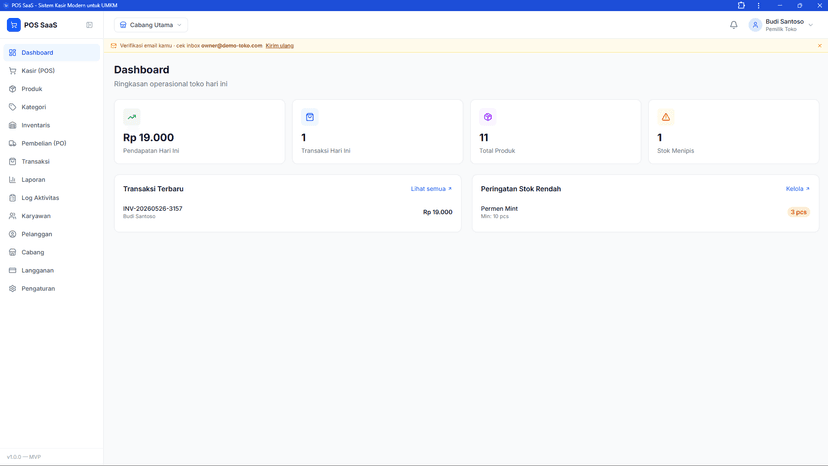Image resolution: width=828 pixels, height=466 pixels.
Task: Open the notifications bell
Action: pyautogui.click(x=733, y=25)
